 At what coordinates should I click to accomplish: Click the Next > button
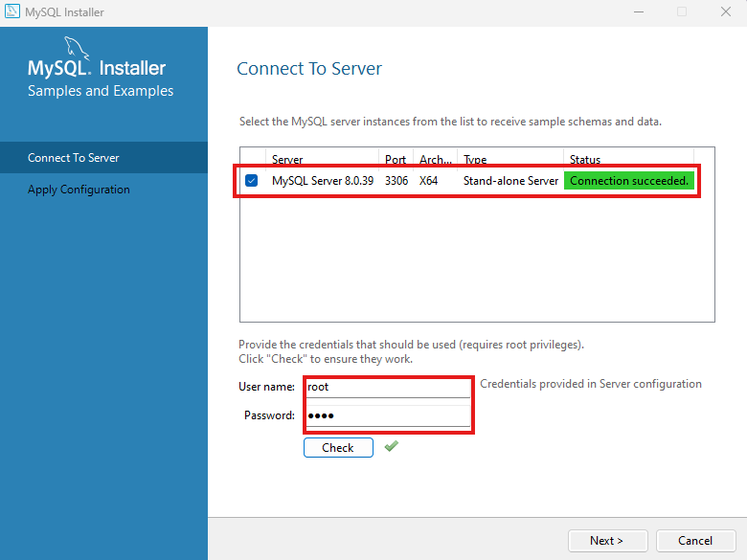pyautogui.click(x=607, y=541)
